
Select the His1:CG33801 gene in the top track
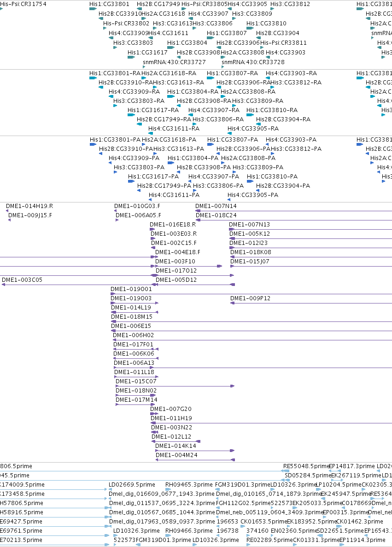(109, 4)
